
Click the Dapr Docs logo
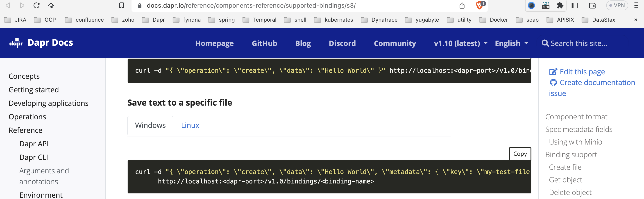click(41, 43)
